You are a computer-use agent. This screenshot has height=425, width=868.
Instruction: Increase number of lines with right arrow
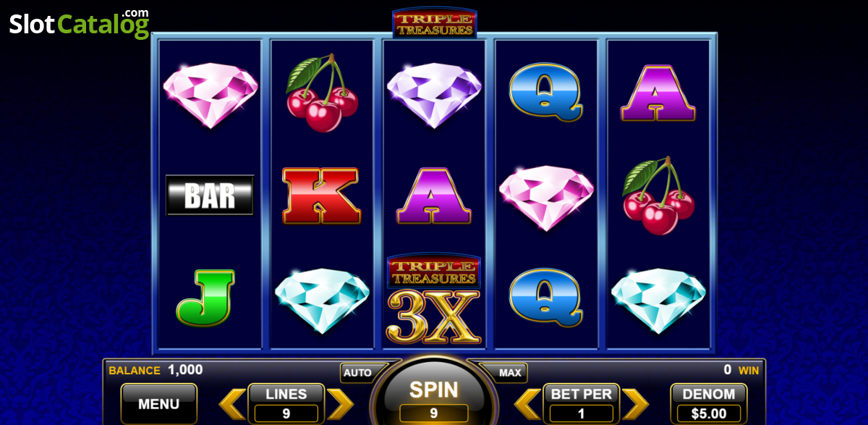340,404
